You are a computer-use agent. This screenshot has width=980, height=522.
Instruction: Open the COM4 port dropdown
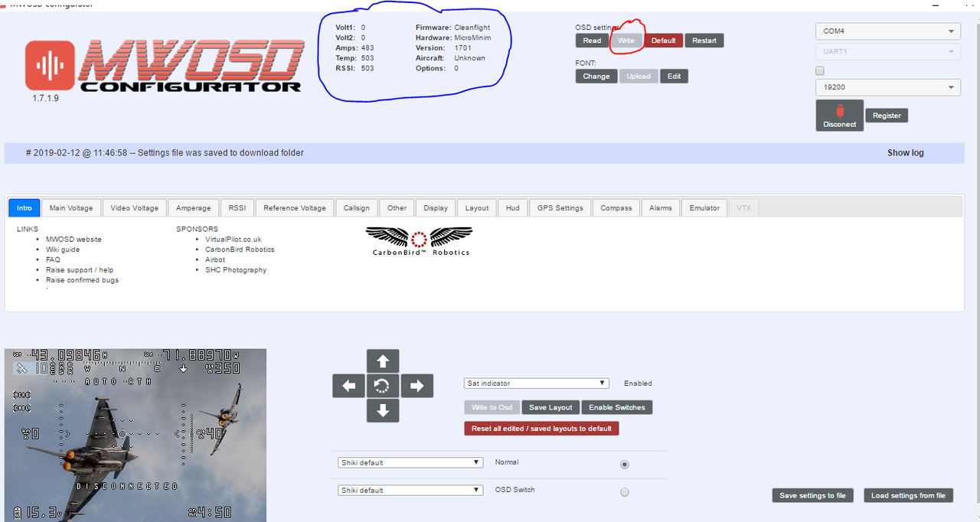coord(887,31)
